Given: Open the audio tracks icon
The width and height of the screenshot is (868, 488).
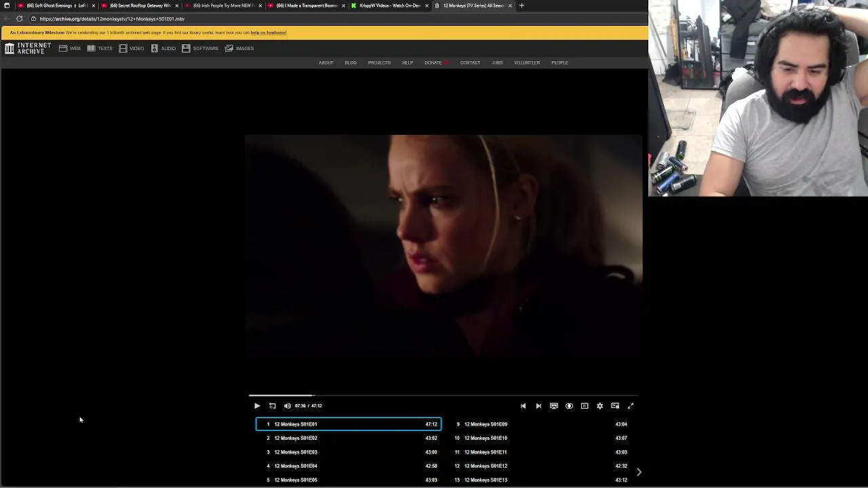Looking at the screenshot, I should point(569,406).
